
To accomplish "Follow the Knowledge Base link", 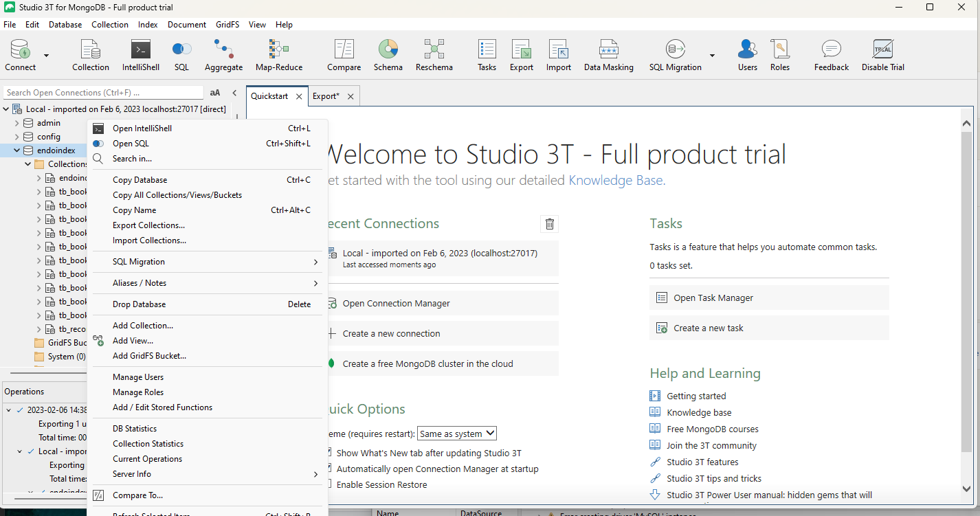I will (x=615, y=181).
